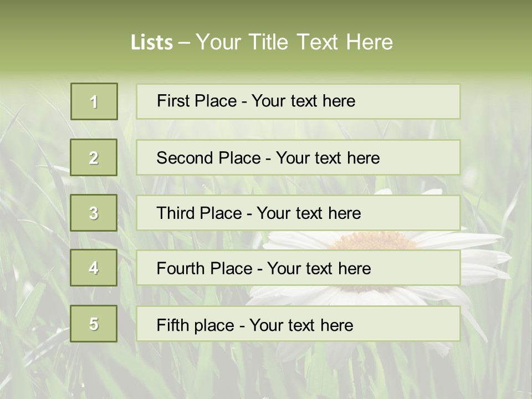Click Second Place text box
The width and height of the screenshot is (532, 399).
click(x=298, y=157)
